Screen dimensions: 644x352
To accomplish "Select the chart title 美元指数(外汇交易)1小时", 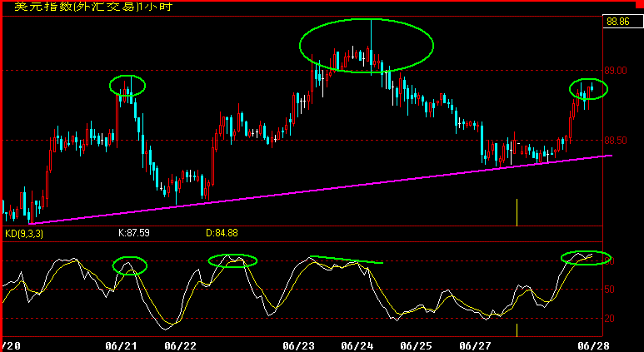I will pyautogui.click(x=93, y=7).
